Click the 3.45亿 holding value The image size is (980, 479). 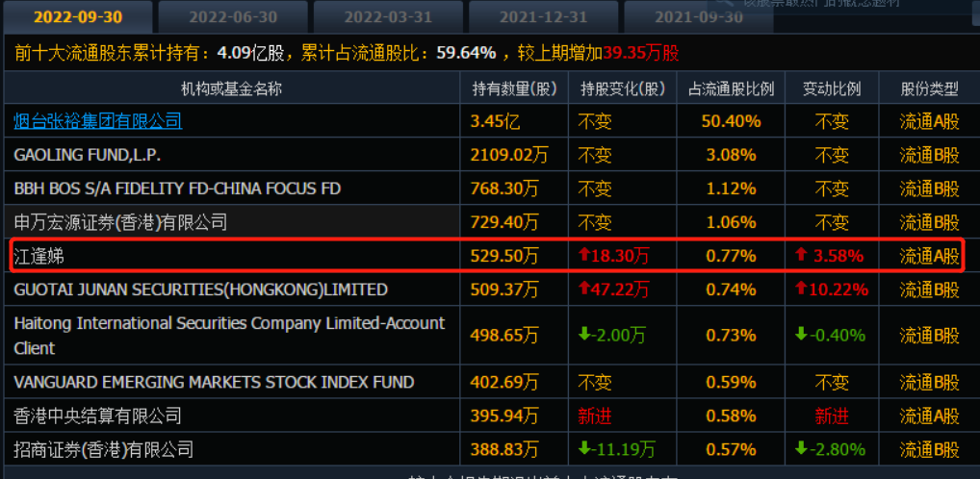click(495, 121)
